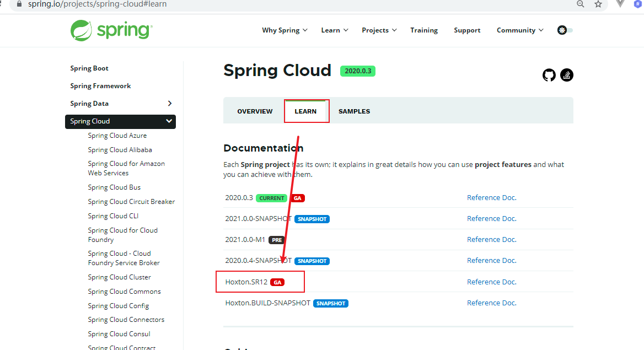
Task: Open Spring Framework in the sidebar
Action: tap(100, 86)
